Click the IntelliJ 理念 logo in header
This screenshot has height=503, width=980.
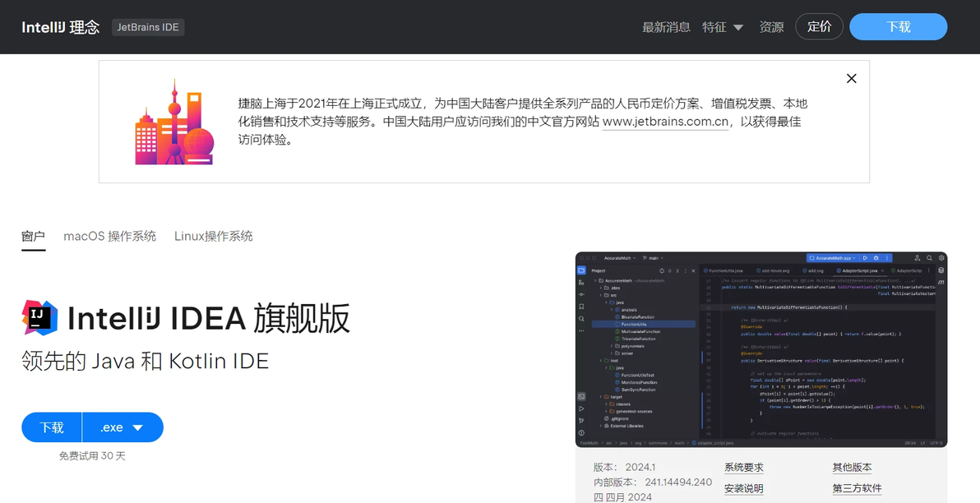[61, 27]
